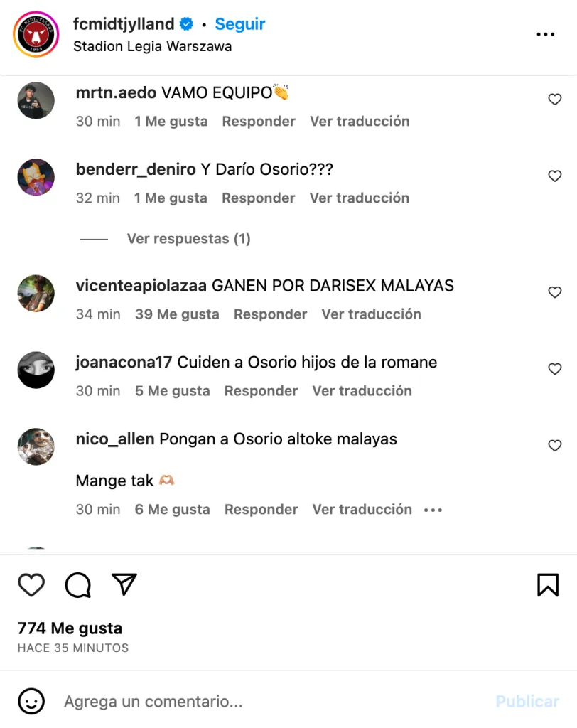Follow fcmidtjylland with Seguir
Screen dimensions: 577x728
tap(240, 23)
